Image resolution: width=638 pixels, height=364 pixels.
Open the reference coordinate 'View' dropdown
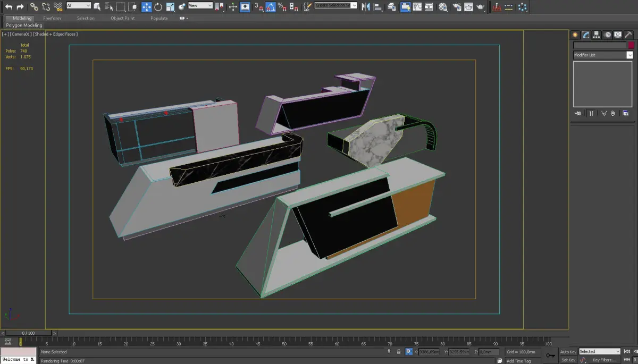pos(200,6)
